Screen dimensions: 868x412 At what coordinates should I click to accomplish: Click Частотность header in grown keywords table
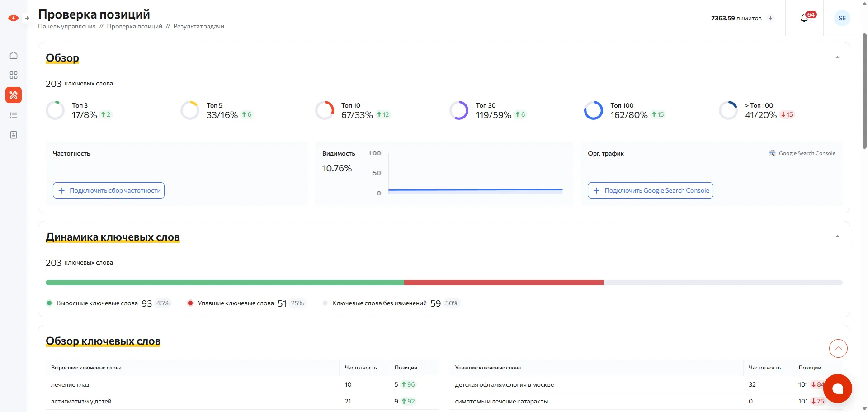tap(361, 368)
